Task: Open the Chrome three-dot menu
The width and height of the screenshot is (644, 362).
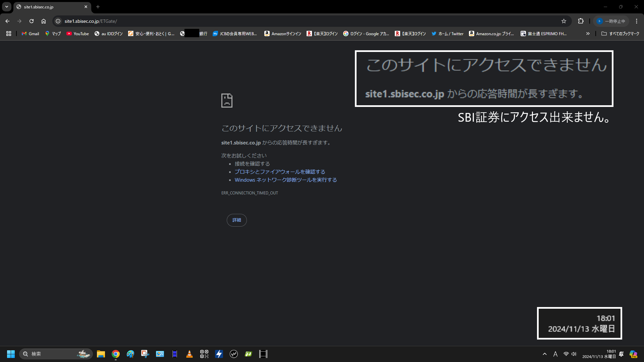Action: tap(637, 21)
